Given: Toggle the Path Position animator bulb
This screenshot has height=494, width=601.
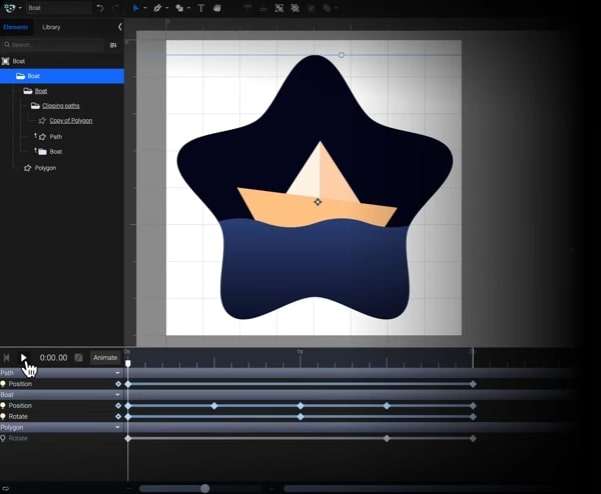Looking at the screenshot, I should point(3,384).
